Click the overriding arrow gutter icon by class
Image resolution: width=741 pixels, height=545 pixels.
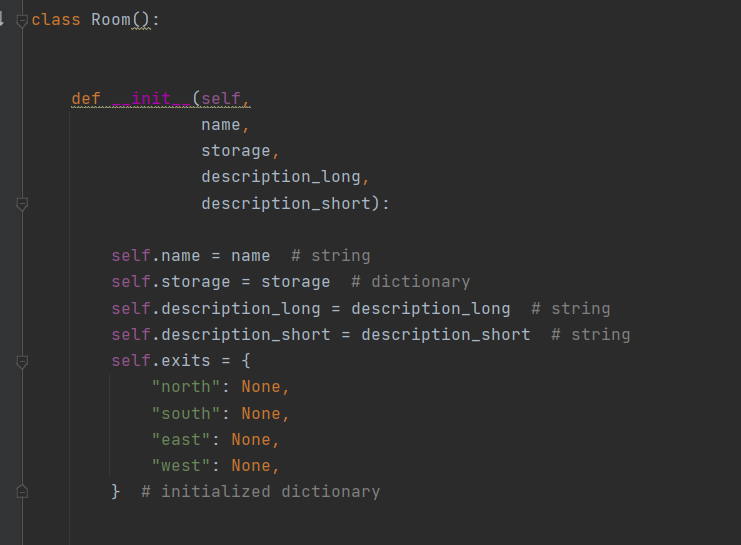coord(1,19)
